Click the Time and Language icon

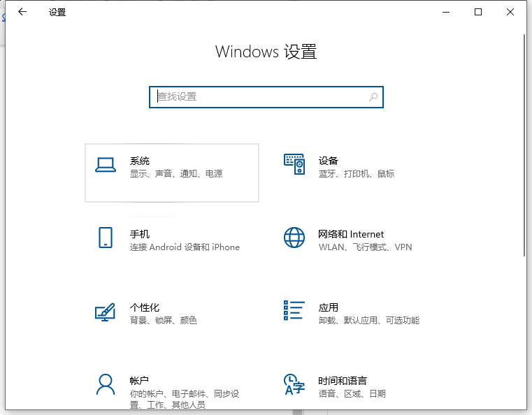point(294,384)
